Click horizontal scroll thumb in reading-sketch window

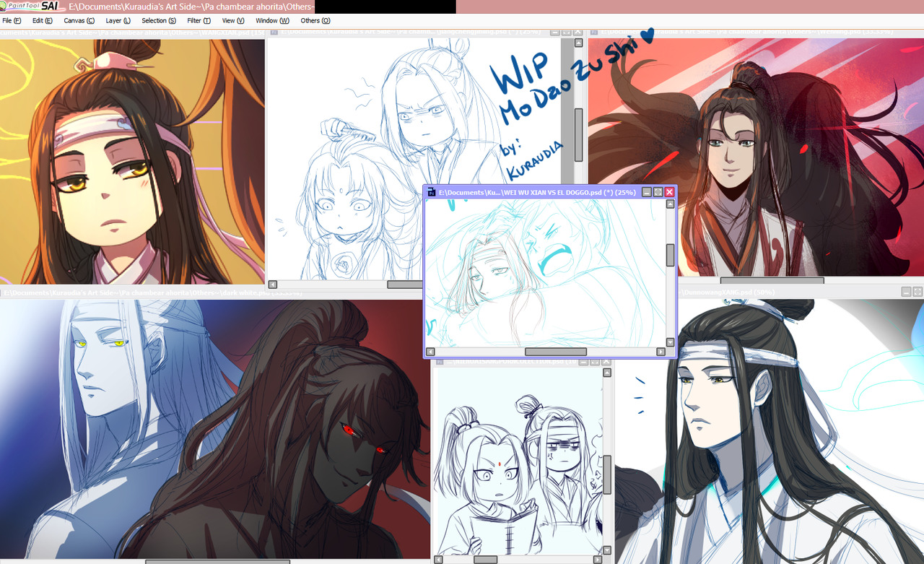[x=485, y=560]
